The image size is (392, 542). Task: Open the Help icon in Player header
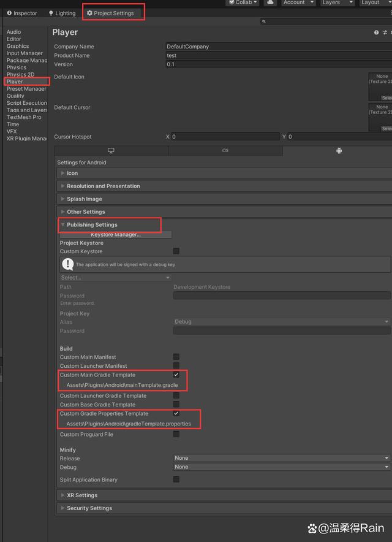click(x=376, y=32)
